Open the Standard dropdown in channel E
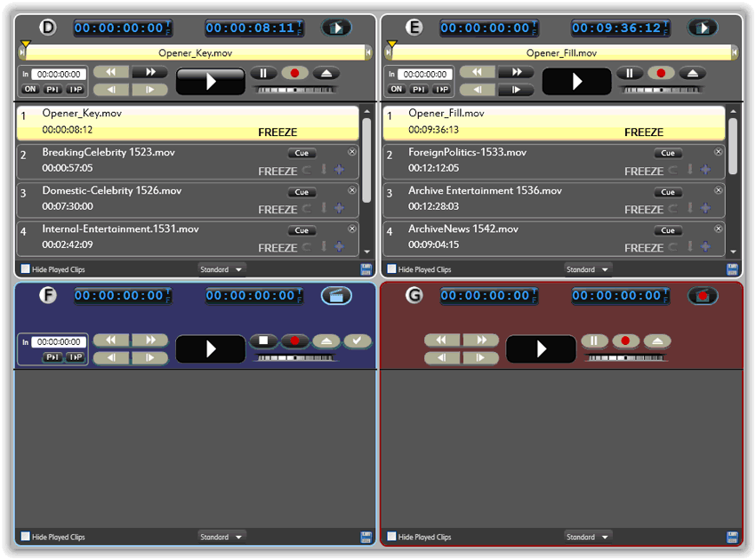 (x=588, y=269)
